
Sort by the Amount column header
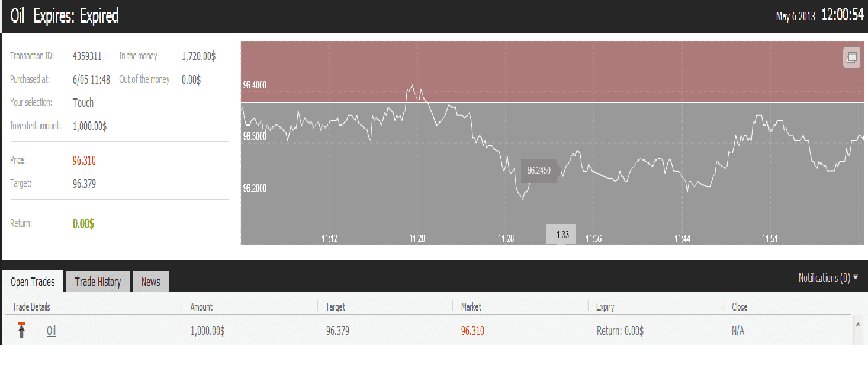click(201, 307)
